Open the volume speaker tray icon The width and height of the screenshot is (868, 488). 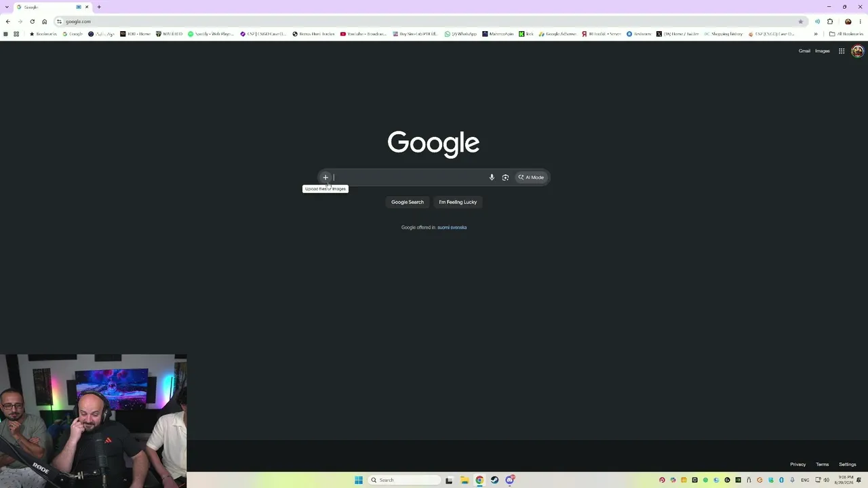tap(827, 480)
